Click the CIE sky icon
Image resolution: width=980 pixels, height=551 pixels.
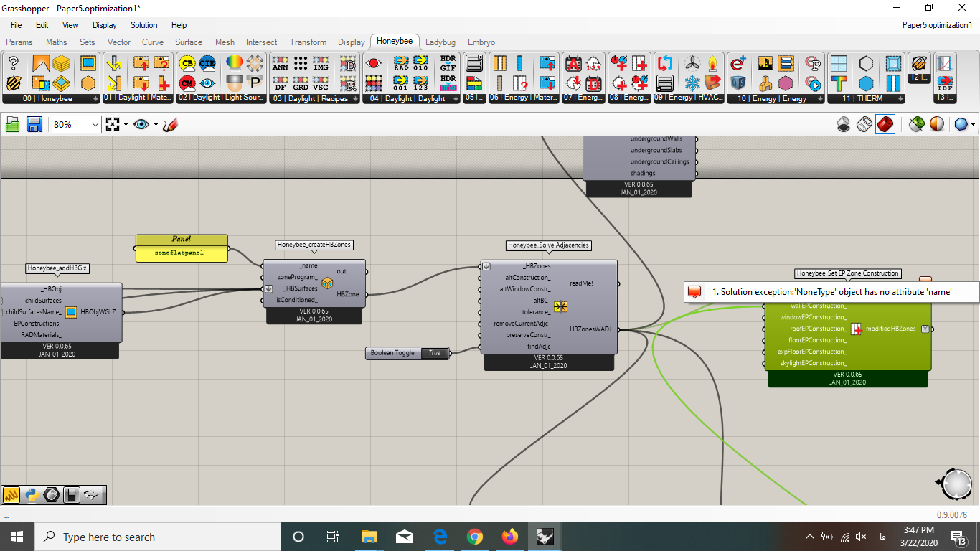pos(207,63)
